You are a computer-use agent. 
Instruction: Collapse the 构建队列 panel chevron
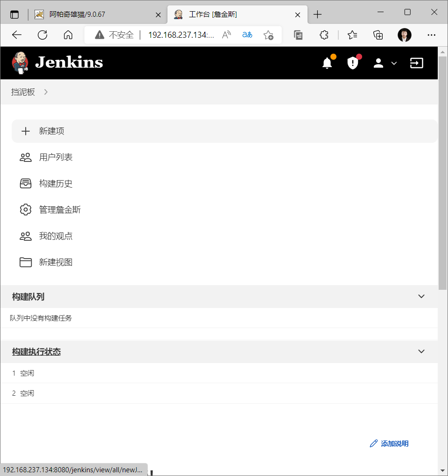[421, 296]
